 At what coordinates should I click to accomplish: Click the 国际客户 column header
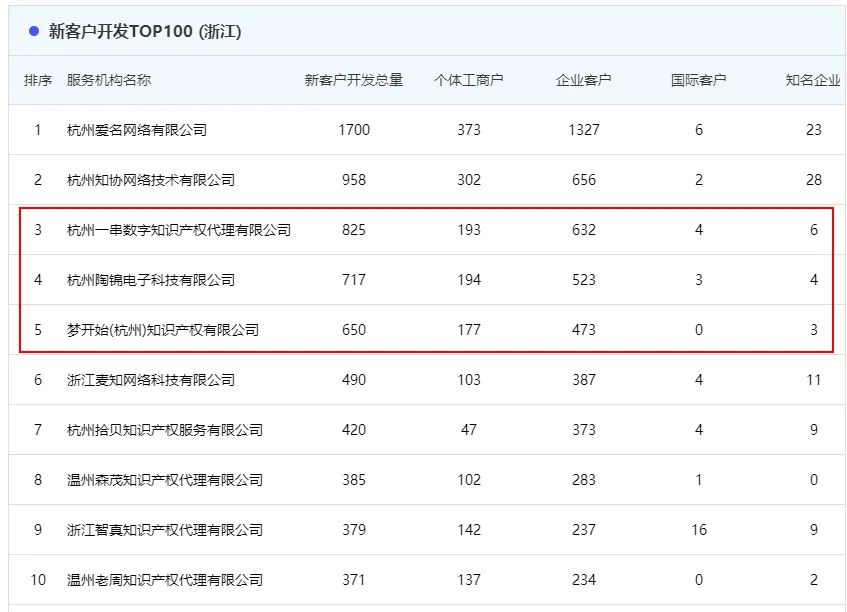pyautogui.click(x=698, y=80)
